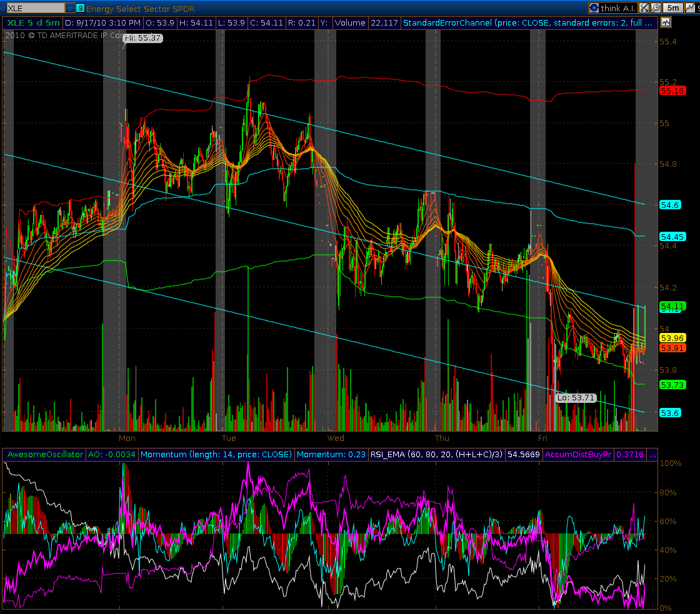This screenshot has width=700, height=614.
Task: Click the XLE 5 d 5m label
Action: click(32, 22)
